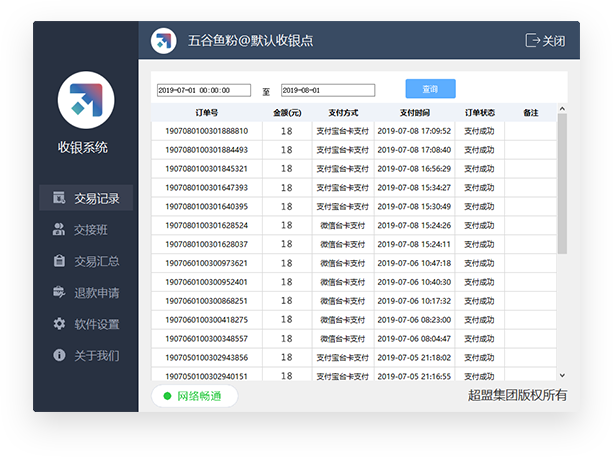613x457 pixels.
Task: Open the 交易记录 menu item
Action: click(x=86, y=198)
